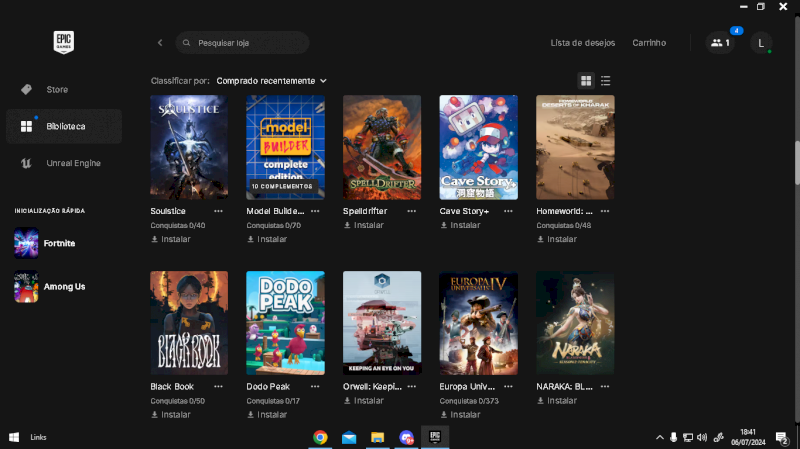800x449 pixels.
Task: Open Orwell cover art
Action: pos(382,323)
